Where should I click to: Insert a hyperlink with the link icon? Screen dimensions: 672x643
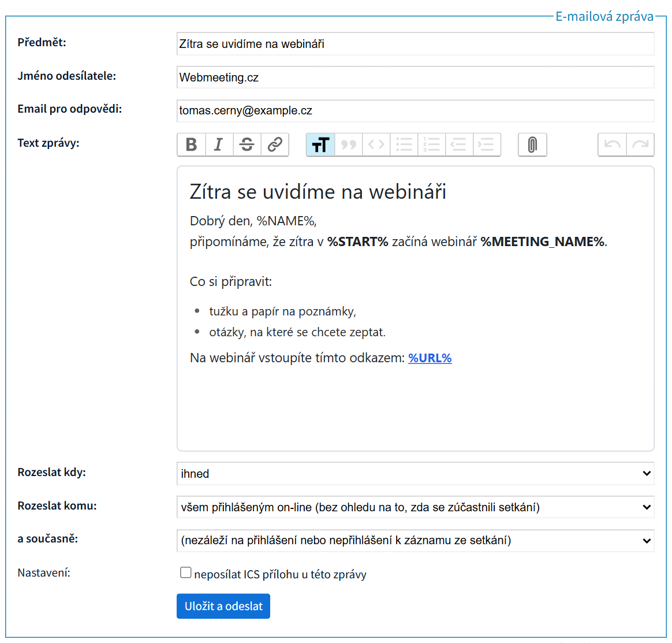point(275,144)
